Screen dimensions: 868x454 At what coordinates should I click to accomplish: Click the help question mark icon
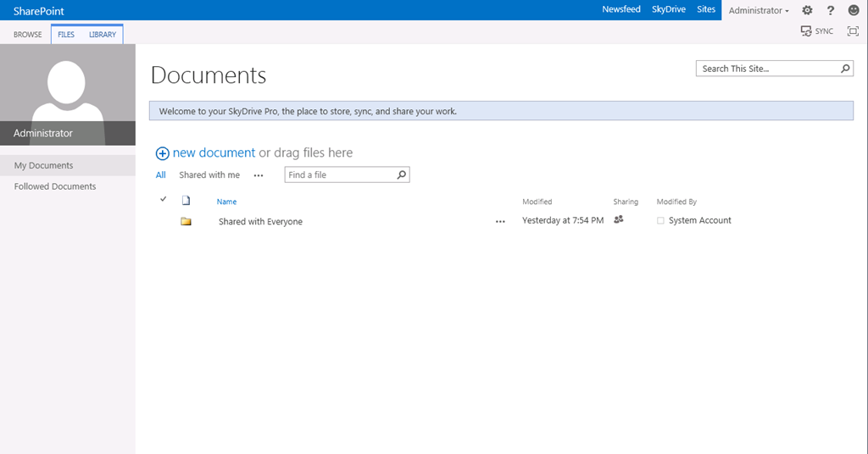831,10
